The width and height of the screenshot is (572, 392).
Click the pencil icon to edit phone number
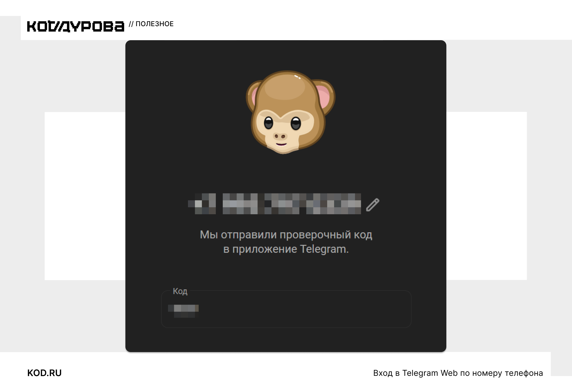click(x=373, y=205)
